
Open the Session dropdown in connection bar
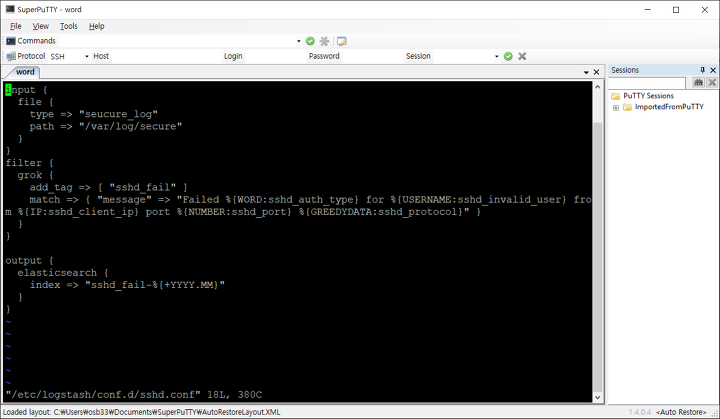coord(496,57)
